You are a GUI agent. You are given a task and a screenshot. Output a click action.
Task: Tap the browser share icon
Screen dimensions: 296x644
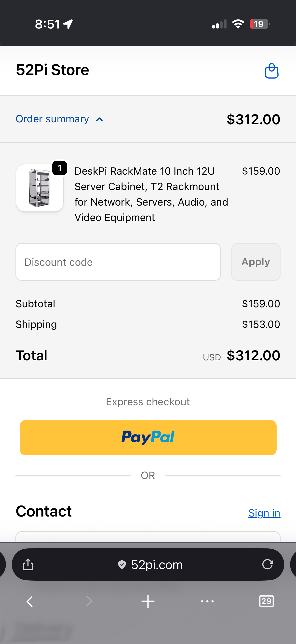coord(28,564)
